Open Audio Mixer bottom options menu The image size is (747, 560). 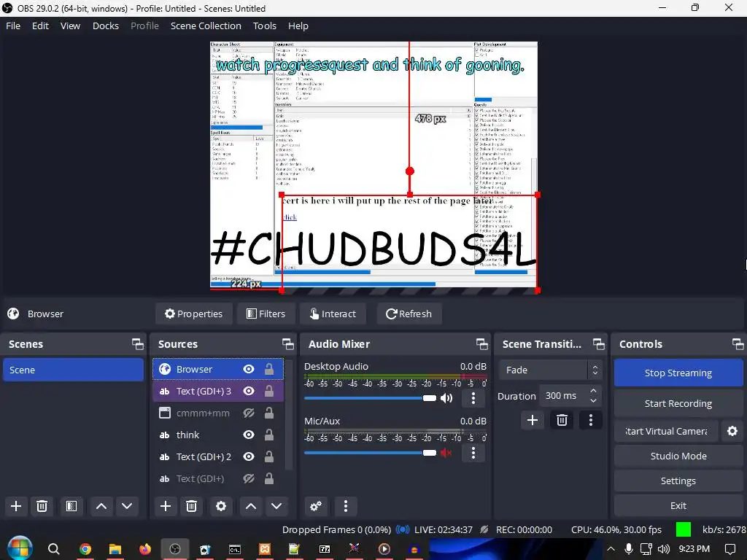(346, 506)
